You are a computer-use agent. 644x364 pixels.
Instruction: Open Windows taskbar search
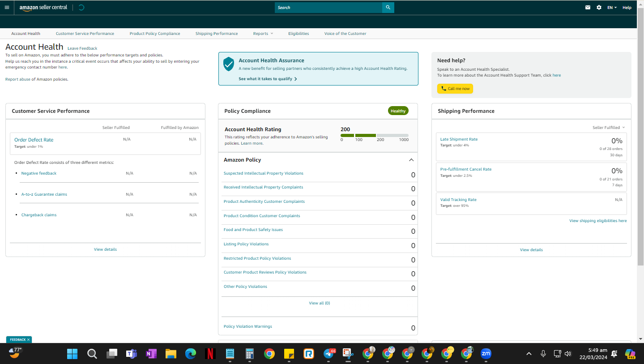[92, 354]
